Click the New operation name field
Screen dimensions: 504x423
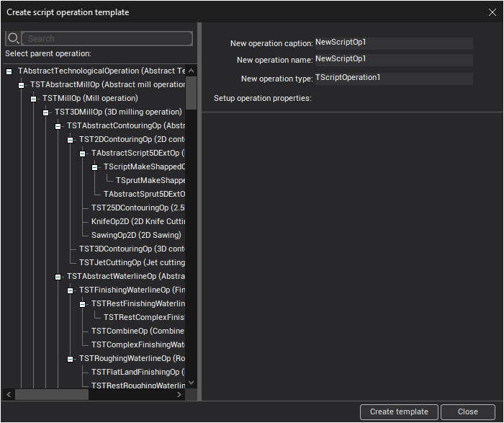pos(393,59)
